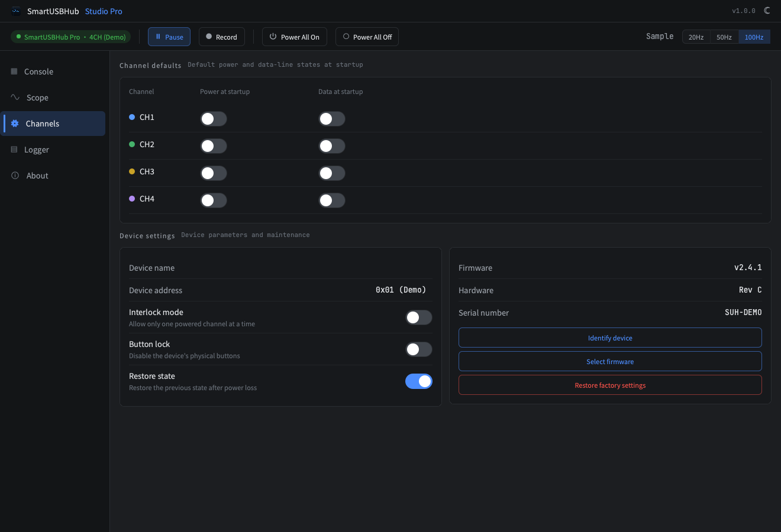Select Channels in the sidebar
781x532 pixels.
(x=53, y=124)
